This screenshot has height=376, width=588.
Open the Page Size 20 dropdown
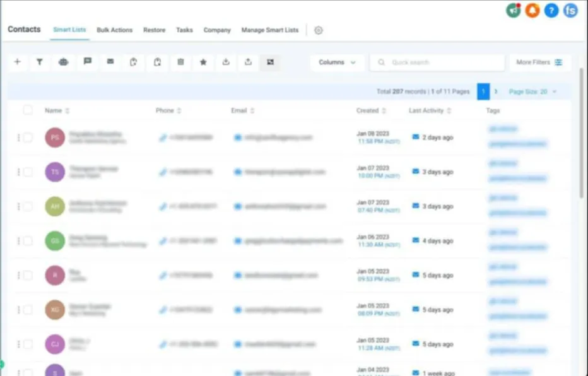pos(532,92)
